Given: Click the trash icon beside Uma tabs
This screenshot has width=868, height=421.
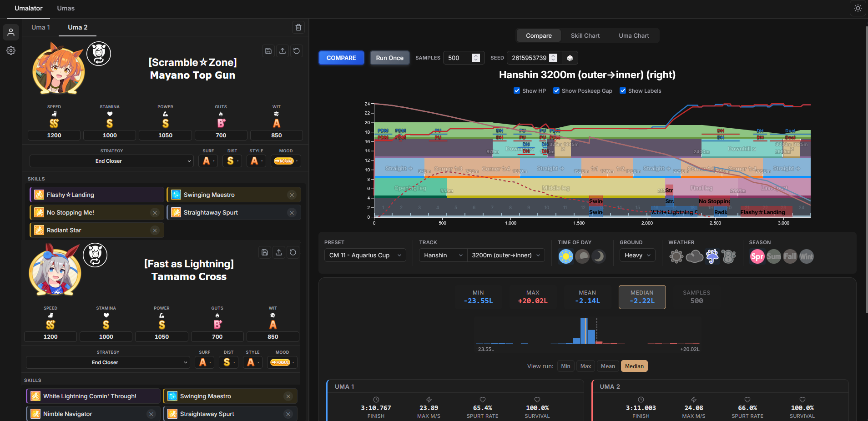Looking at the screenshot, I should [x=298, y=27].
